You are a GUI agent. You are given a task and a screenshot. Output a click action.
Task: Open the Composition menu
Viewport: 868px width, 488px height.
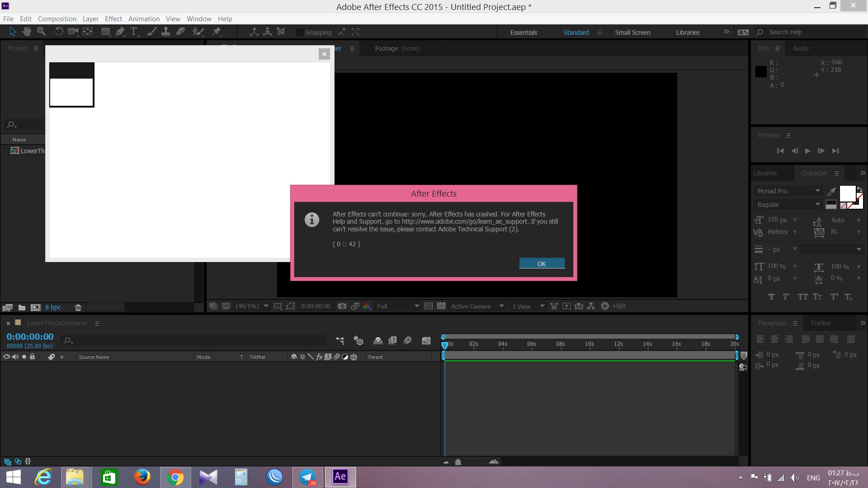click(x=57, y=19)
